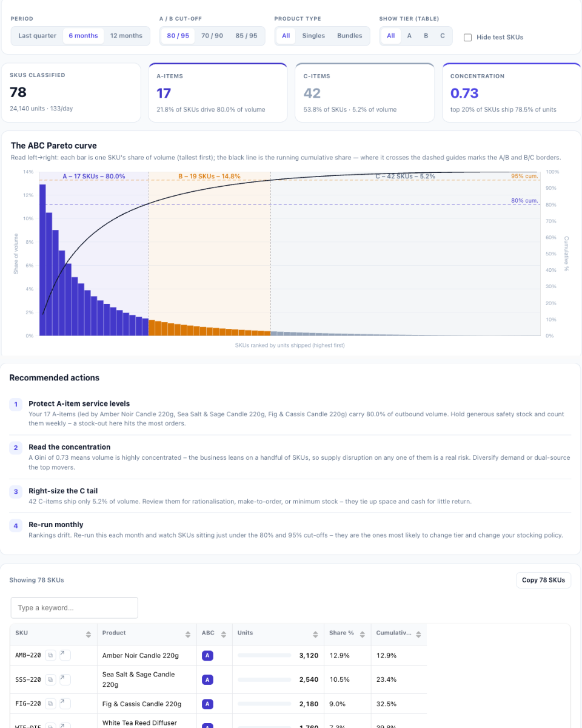Open SSS-220 via its arrow icon
This screenshot has height=728, width=582.
tap(65, 679)
